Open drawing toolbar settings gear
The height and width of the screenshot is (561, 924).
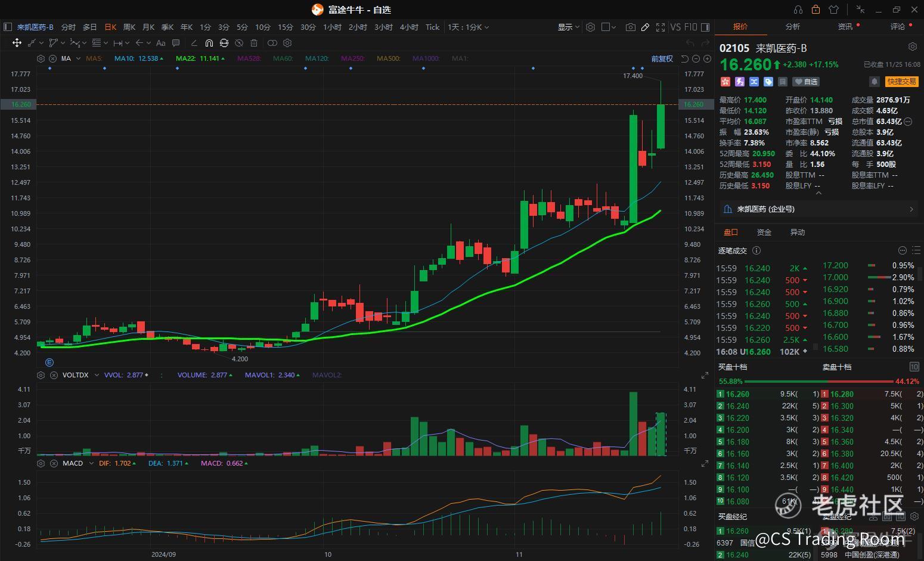[x=287, y=43]
